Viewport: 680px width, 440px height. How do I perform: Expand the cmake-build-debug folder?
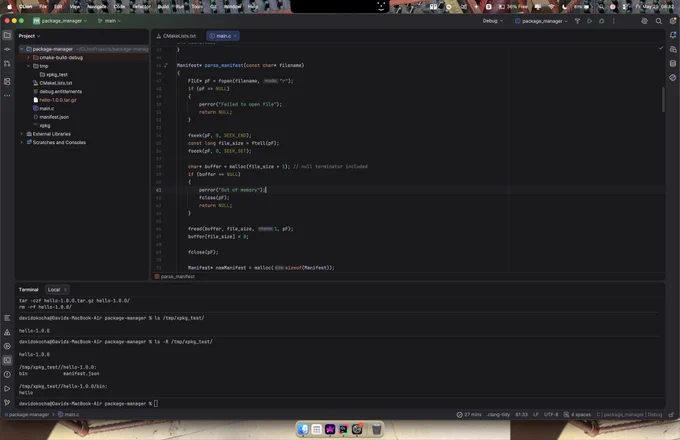click(x=29, y=58)
